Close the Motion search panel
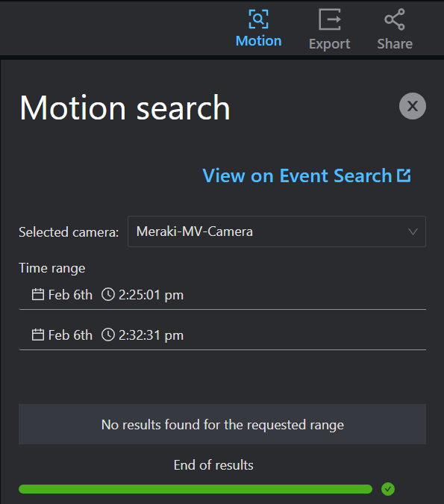 coord(413,106)
